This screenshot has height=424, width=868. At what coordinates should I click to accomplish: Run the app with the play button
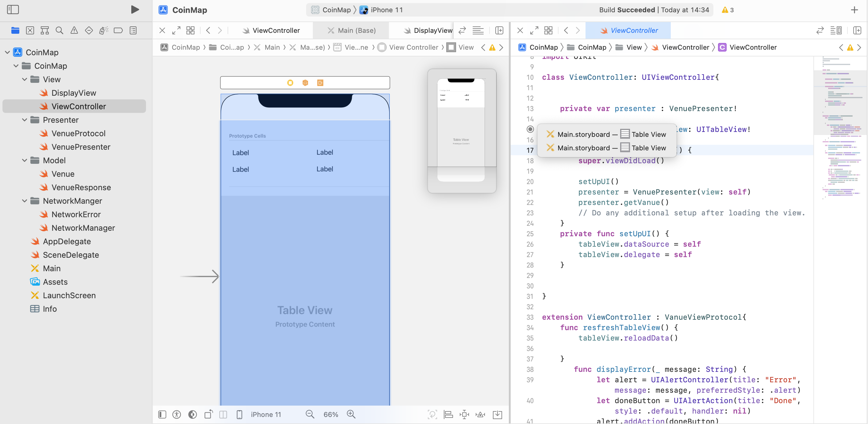pos(135,10)
